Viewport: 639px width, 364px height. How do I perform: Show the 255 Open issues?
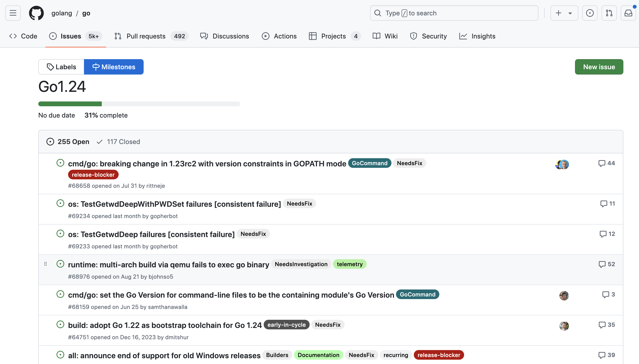[x=68, y=142]
